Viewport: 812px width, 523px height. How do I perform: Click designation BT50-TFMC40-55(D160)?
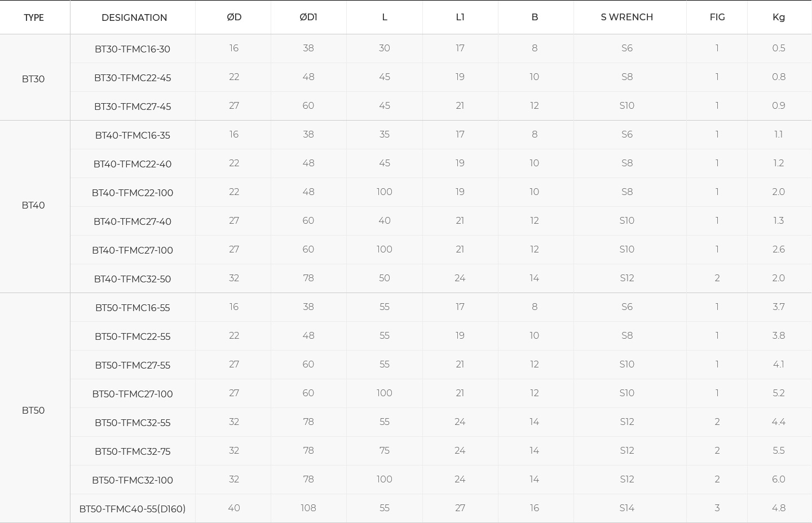pos(133,509)
